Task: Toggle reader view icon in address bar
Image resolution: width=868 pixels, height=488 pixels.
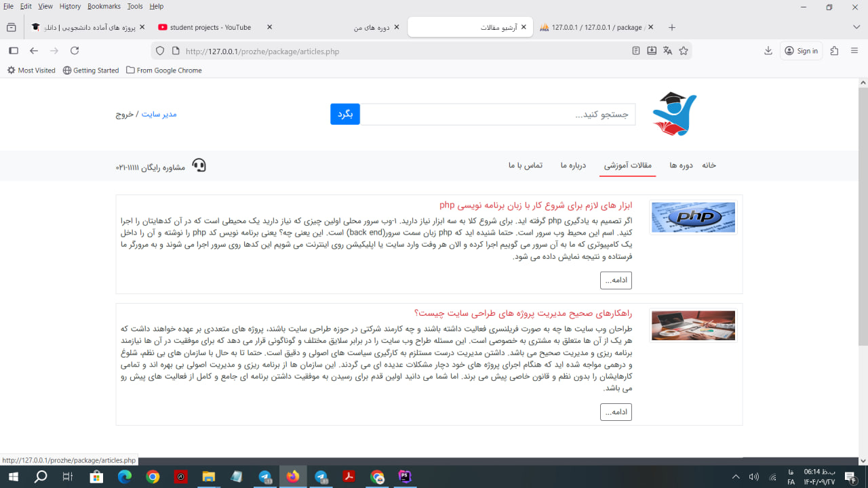Action: click(635, 51)
